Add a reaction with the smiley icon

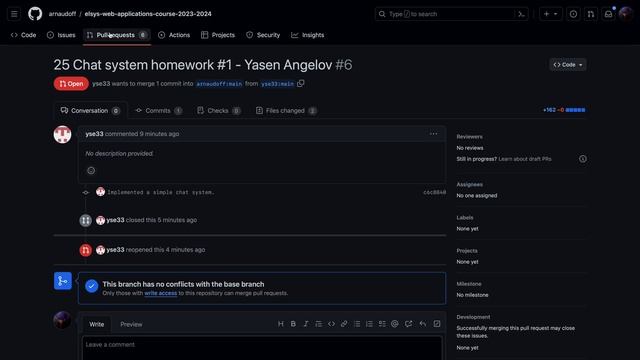[x=91, y=171]
